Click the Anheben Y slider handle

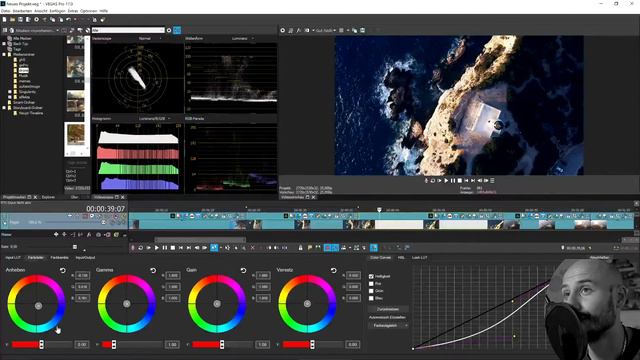[x=41, y=344]
